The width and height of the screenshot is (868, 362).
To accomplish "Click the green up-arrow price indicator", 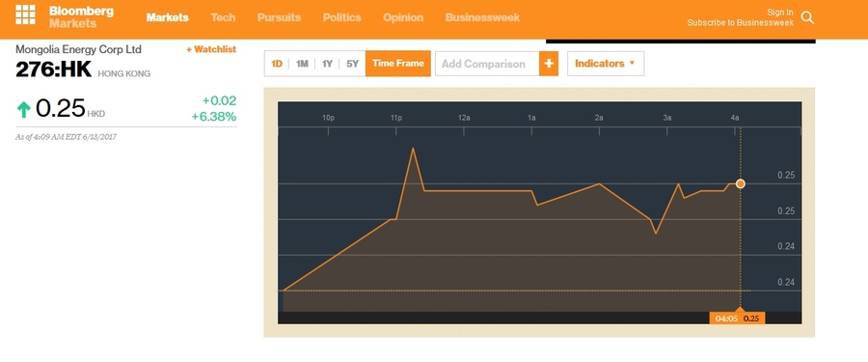I will (x=23, y=109).
